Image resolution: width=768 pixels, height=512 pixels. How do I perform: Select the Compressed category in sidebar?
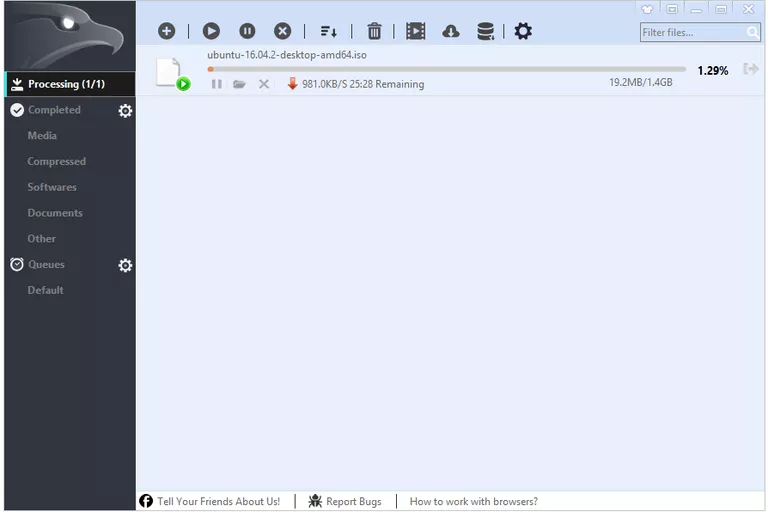coord(56,161)
